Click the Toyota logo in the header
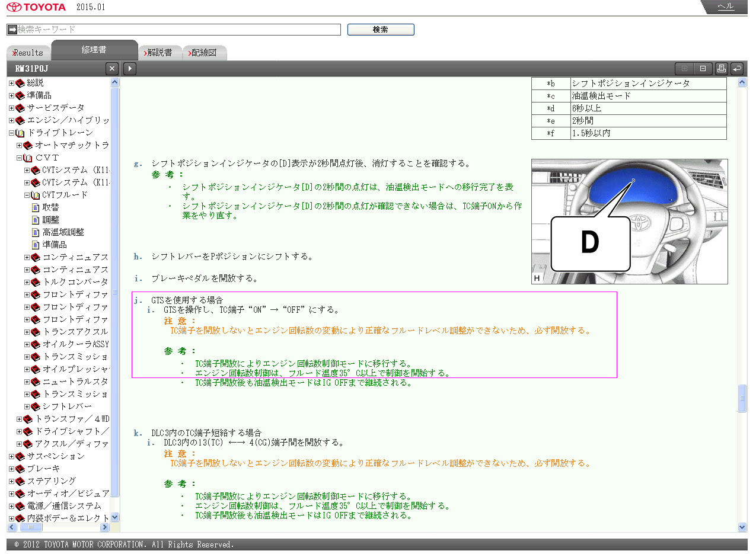Screen dimensions: 756x554 (37, 8)
